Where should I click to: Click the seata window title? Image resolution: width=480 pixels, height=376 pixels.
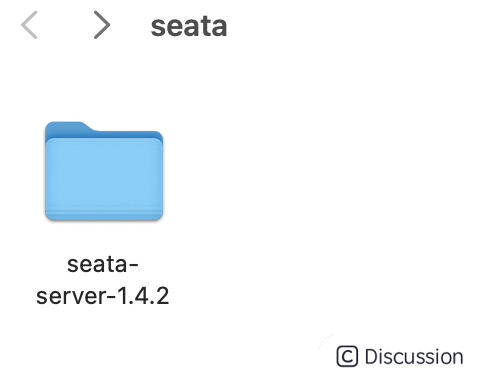[x=189, y=26]
